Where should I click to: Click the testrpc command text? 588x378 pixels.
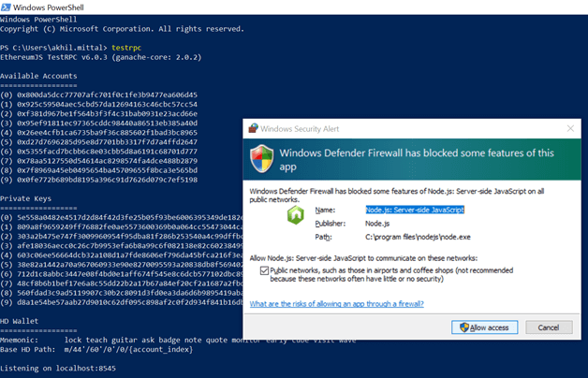(126, 48)
